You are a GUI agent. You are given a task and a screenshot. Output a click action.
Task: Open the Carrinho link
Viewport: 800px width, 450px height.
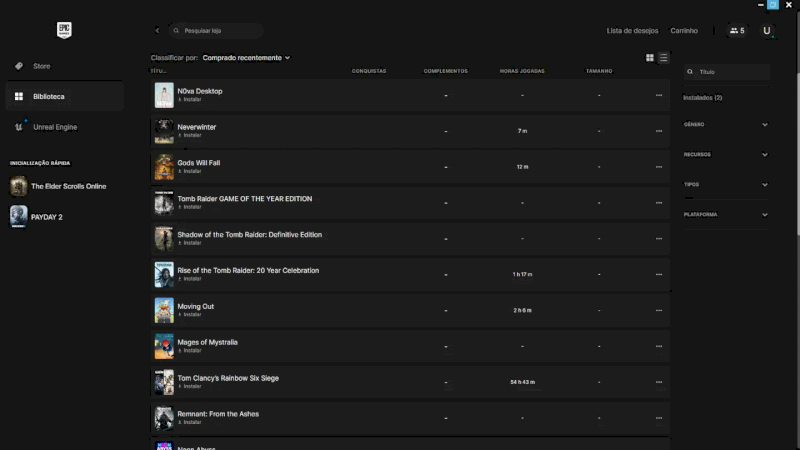[684, 31]
